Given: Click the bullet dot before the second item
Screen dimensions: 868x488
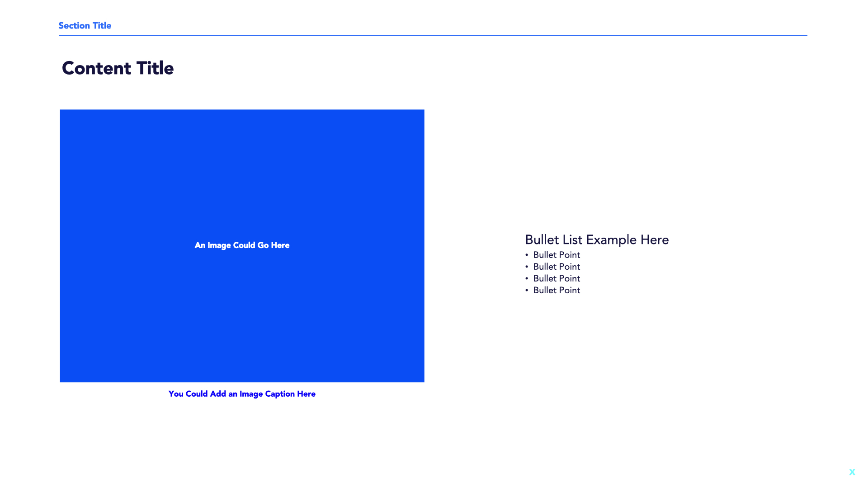Looking at the screenshot, I should 527,267.
